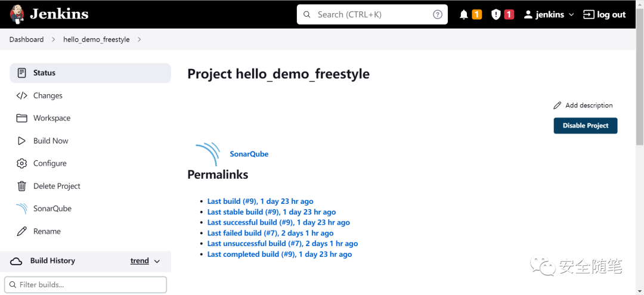This screenshot has width=644, height=295.
Task: Click the Build History cloud icon
Action: 16,261
